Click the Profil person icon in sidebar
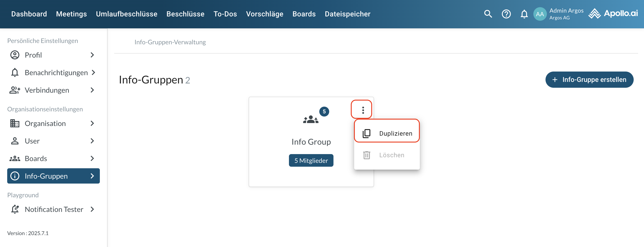The height and width of the screenshot is (247, 644). click(x=15, y=55)
